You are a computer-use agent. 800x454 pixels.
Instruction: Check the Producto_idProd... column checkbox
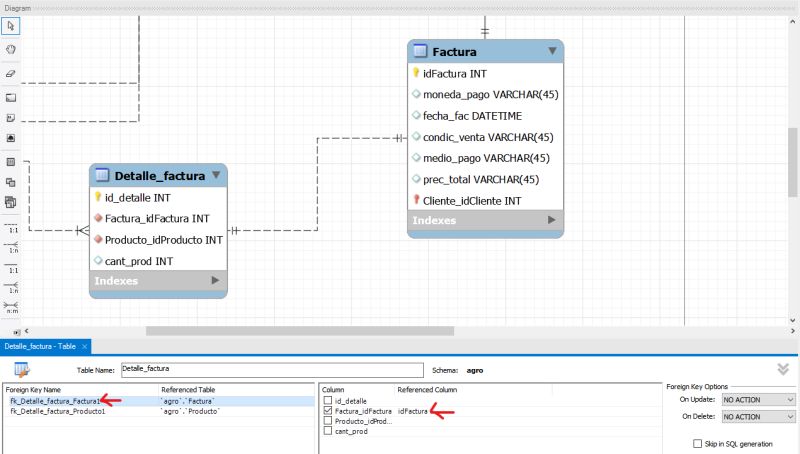328,421
